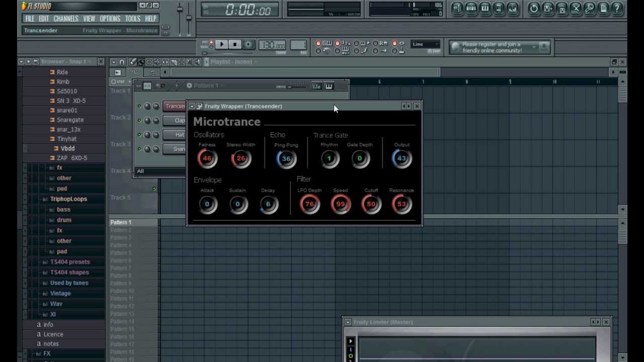Open the audio editor scissors icon

[576, 8]
